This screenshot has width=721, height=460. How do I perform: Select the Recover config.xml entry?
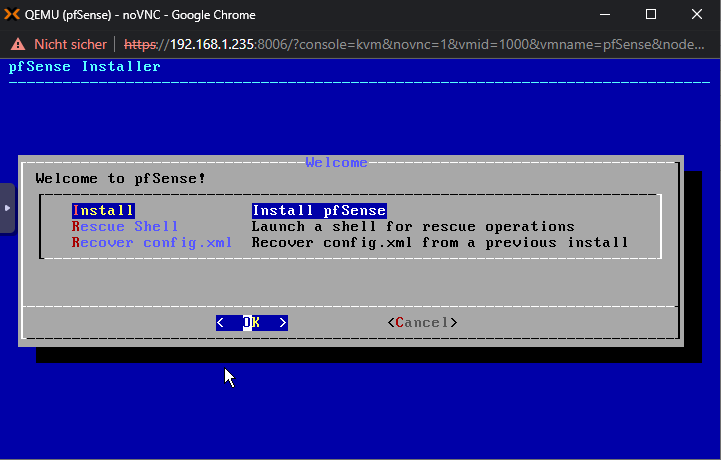pyautogui.click(x=152, y=242)
